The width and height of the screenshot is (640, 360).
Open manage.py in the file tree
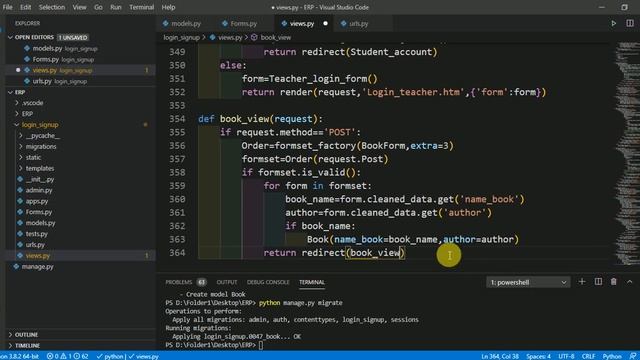pyautogui.click(x=37, y=267)
